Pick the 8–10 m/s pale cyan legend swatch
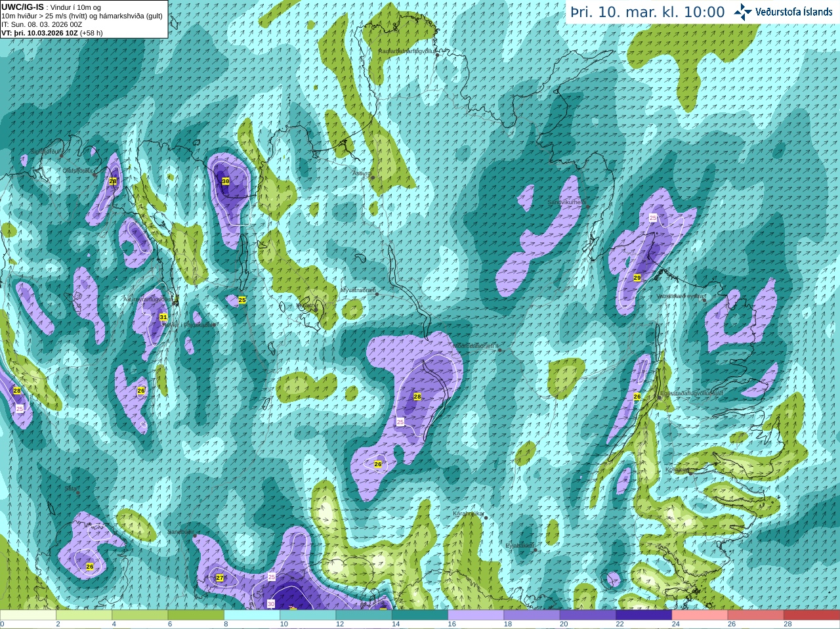Image resolution: width=840 pixels, height=629 pixels. 252,615
